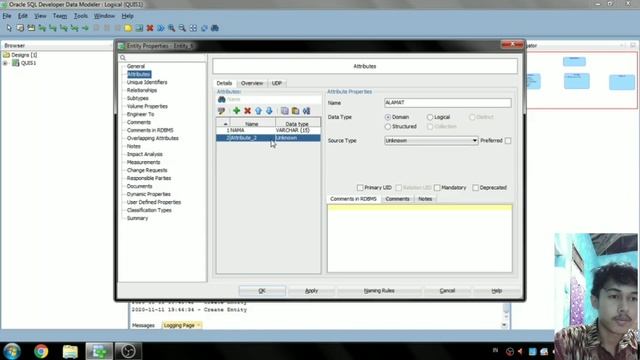Open Summary in properties tree
This screenshot has height=360, width=640.
(137, 218)
